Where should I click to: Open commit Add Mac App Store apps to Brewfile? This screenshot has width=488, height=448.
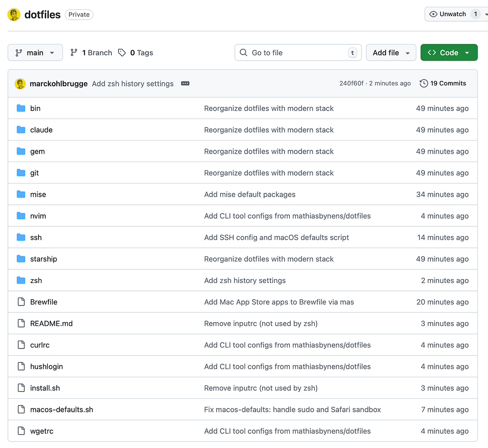tap(279, 302)
